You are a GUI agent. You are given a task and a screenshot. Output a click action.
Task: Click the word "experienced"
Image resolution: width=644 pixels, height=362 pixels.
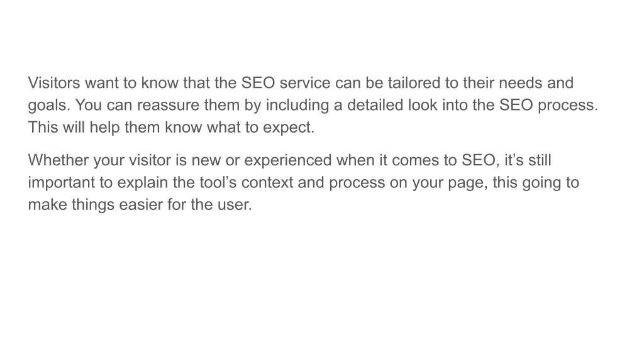click(288, 160)
